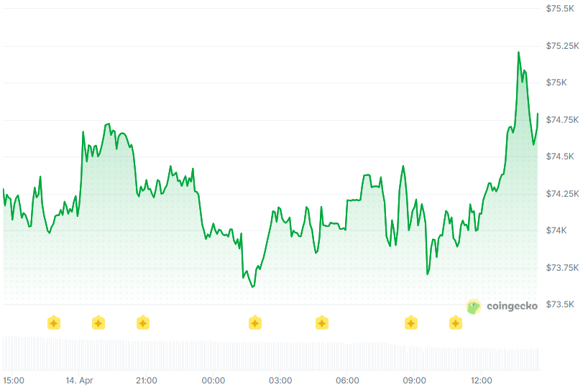
Task: Click the highest peak of the price line
Action: 518,52
